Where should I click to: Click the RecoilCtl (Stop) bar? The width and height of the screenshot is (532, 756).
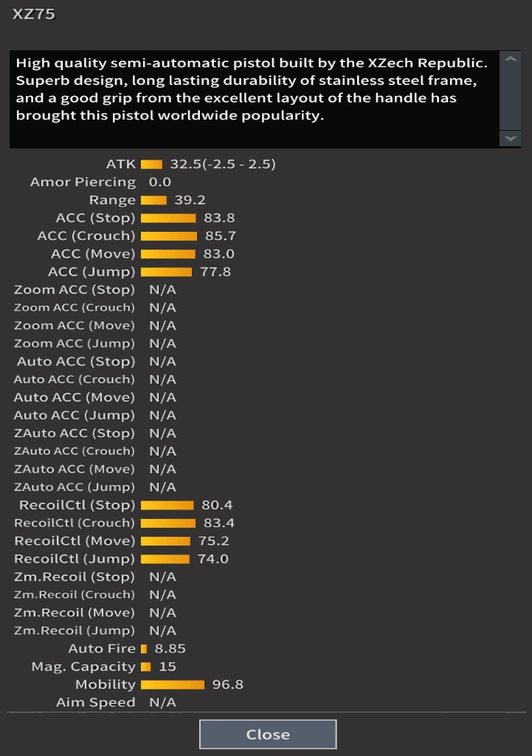[167, 505]
